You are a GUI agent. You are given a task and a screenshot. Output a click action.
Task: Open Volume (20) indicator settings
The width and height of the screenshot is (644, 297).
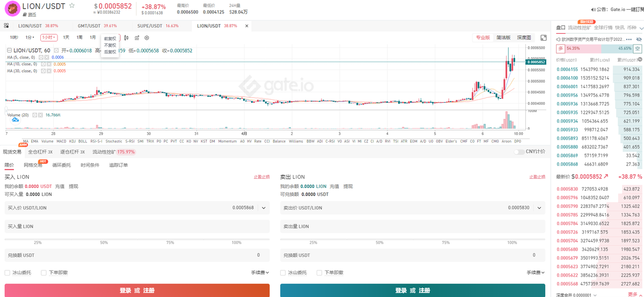tap(34, 115)
